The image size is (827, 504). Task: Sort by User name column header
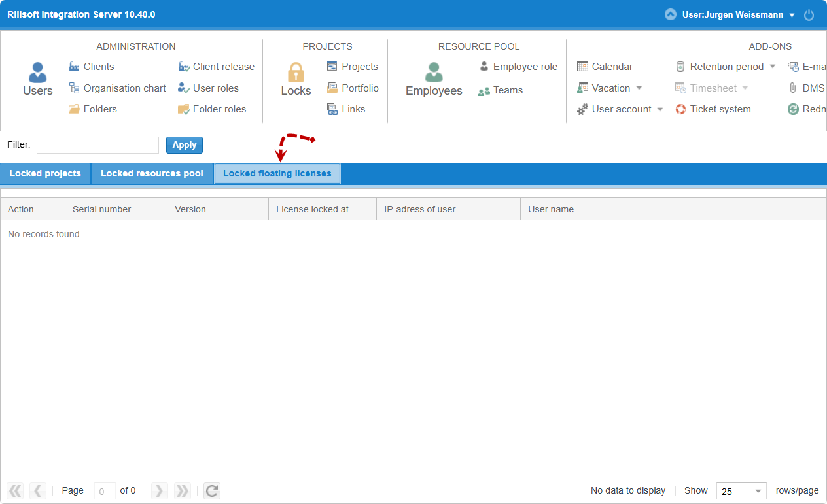674,209
